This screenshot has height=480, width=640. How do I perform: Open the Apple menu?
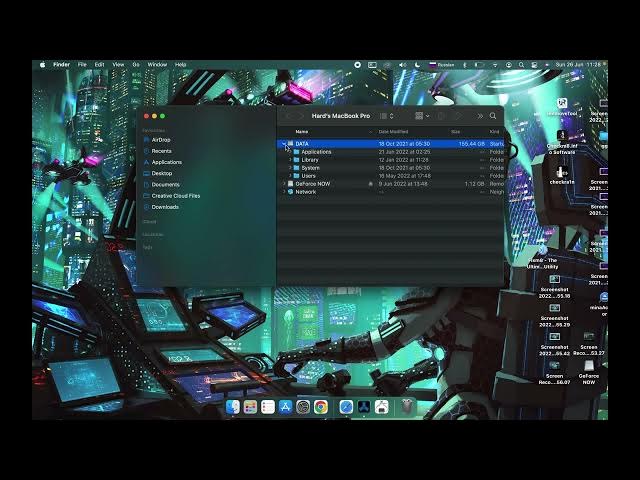[x=42, y=64]
